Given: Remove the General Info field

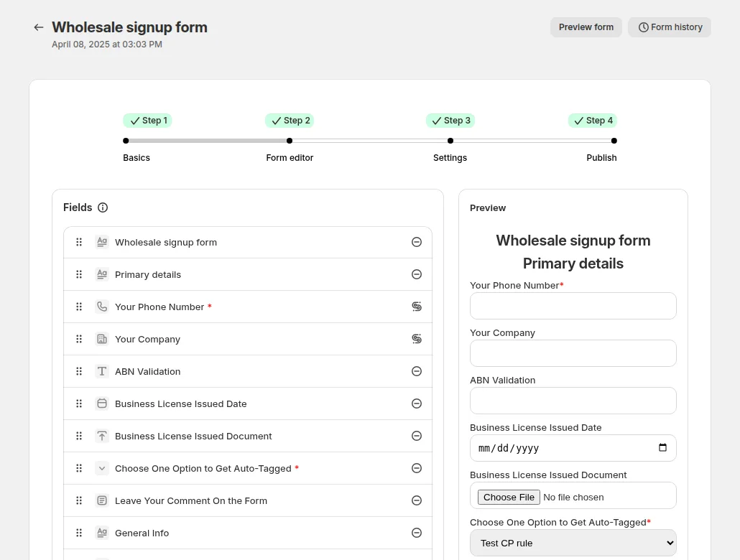Looking at the screenshot, I should pos(416,533).
